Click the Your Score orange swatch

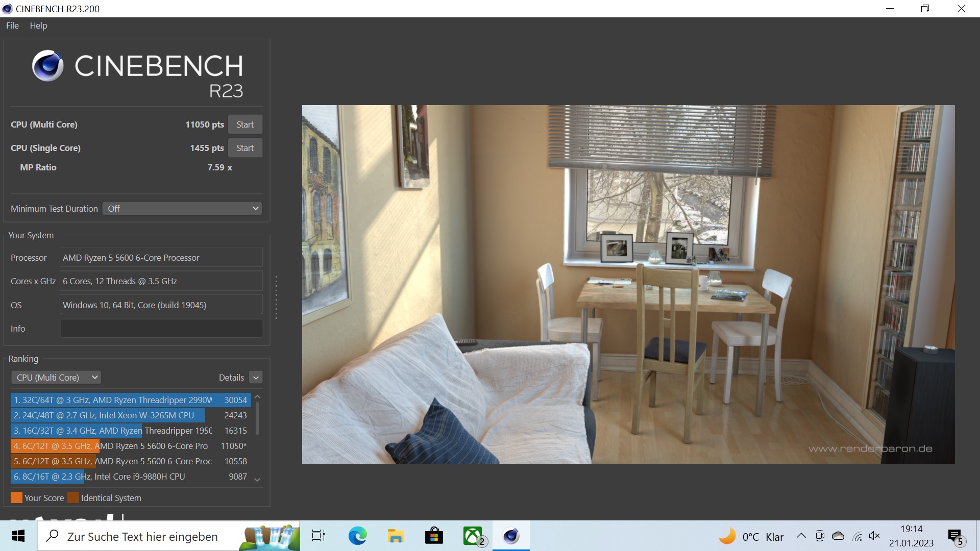16,498
